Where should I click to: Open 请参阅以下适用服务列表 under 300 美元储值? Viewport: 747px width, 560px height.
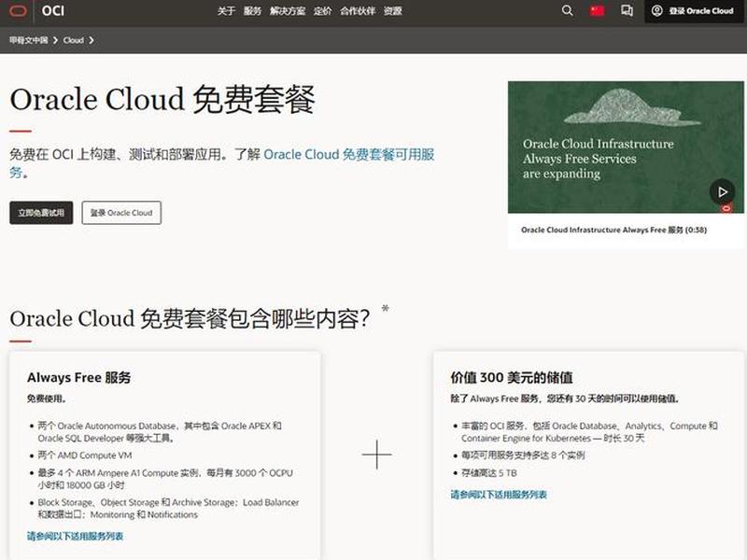pos(499,495)
